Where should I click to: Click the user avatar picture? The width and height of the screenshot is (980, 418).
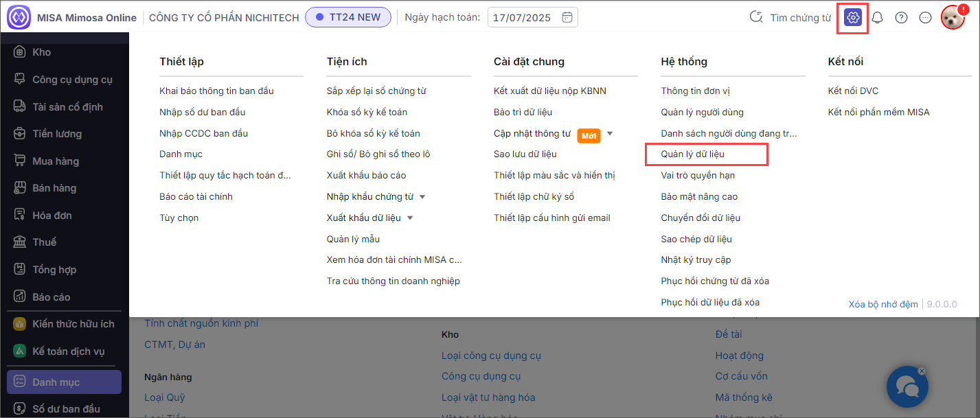tap(953, 18)
